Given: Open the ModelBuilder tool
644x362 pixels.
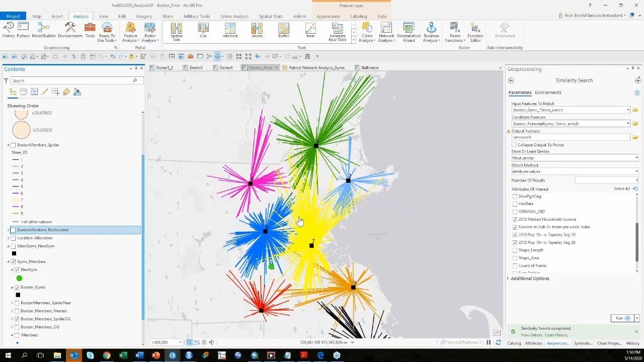Looking at the screenshot, I should pyautogui.click(x=44, y=30).
